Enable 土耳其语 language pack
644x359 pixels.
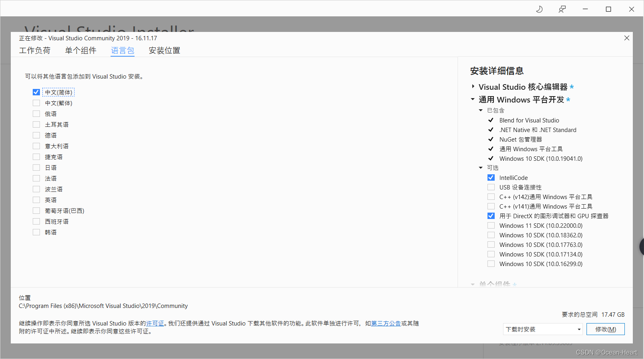point(36,124)
